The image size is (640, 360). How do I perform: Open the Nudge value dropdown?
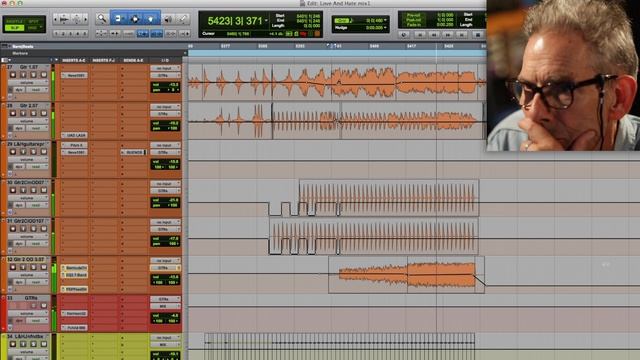tap(385, 28)
